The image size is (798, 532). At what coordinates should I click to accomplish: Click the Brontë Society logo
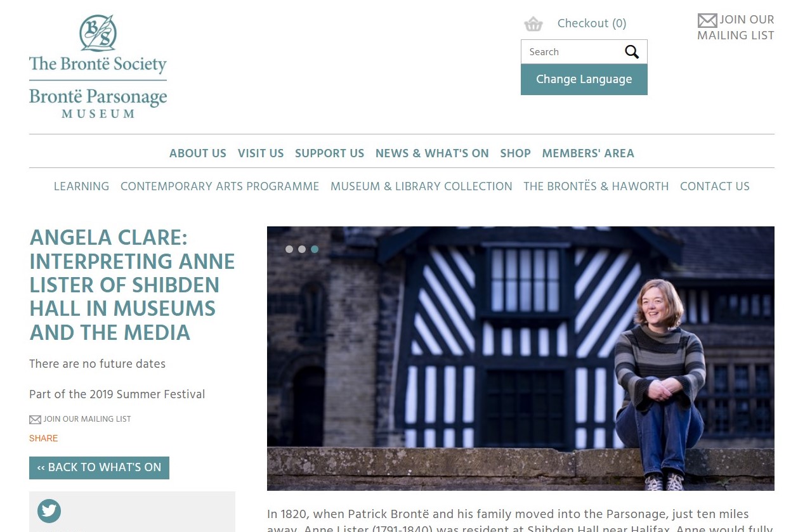(98, 66)
